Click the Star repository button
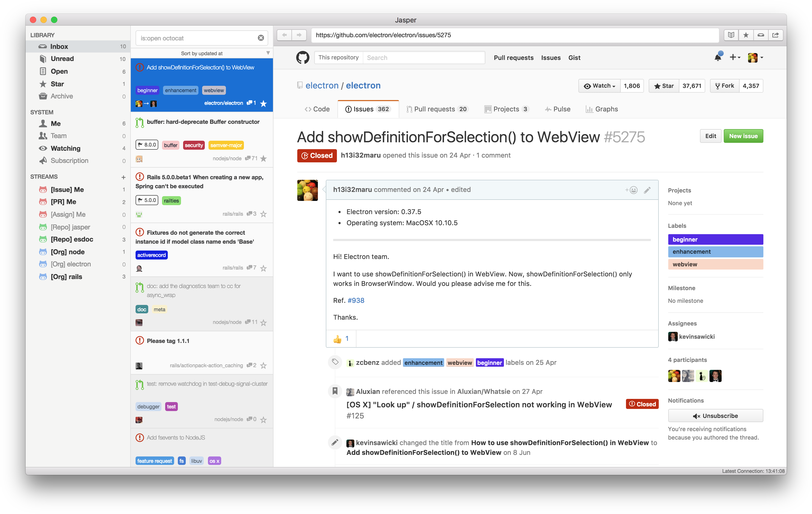 [x=663, y=86]
